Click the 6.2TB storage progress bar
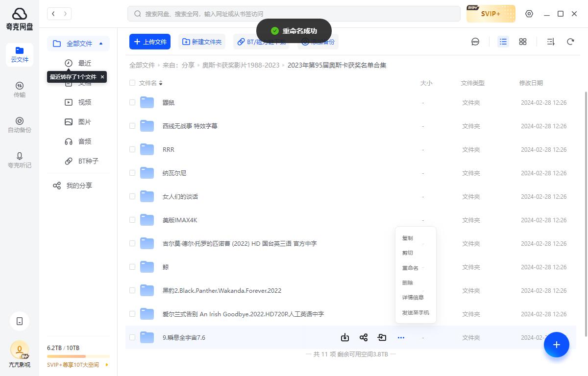588x376 pixels. tap(78, 356)
